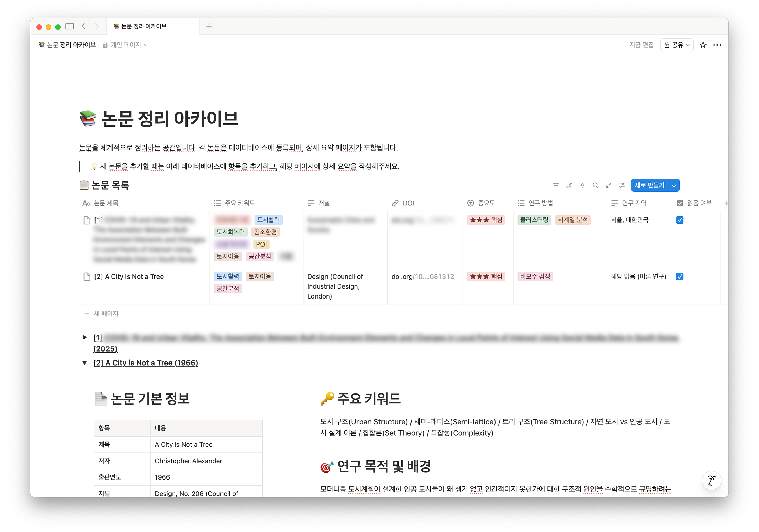Image resolution: width=759 pixels, height=532 pixels.
Task: Add a new row with 새 페이지
Action: [106, 314]
